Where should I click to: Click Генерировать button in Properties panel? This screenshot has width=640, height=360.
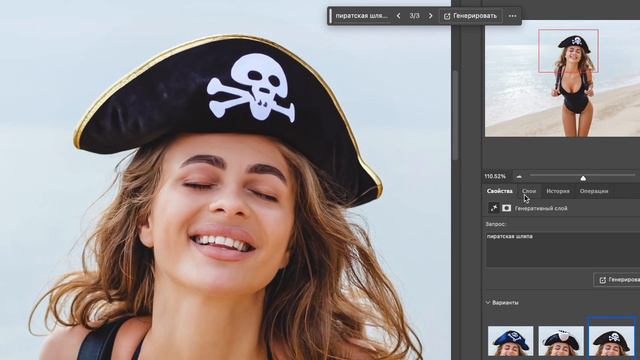pyautogui.click(x=617, y=280)
